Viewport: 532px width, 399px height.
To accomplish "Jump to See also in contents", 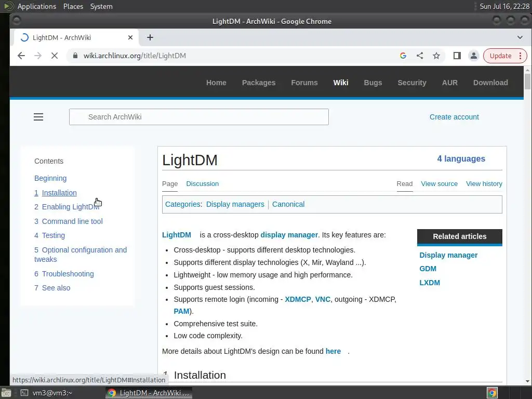I will (52, 288).
